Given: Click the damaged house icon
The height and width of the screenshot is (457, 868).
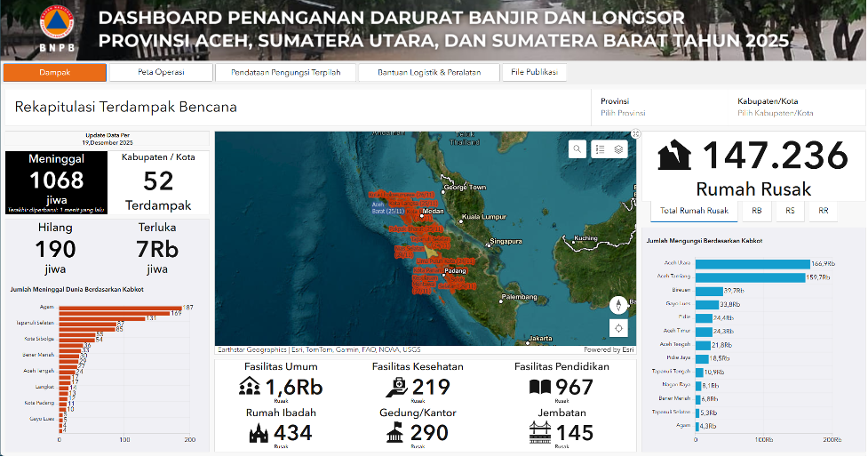Looking at the screenshot, I should pyautogui.click(x=674, y=156).
